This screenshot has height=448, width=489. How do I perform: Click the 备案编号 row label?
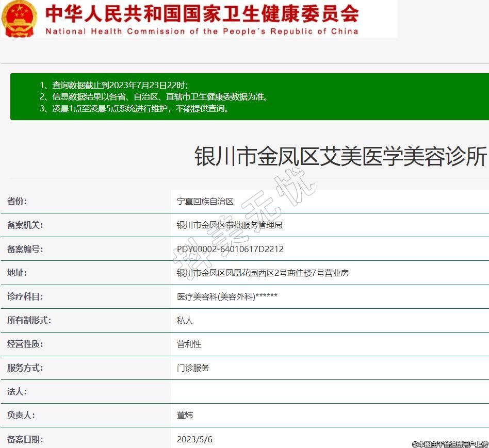(x=25, y=249)
